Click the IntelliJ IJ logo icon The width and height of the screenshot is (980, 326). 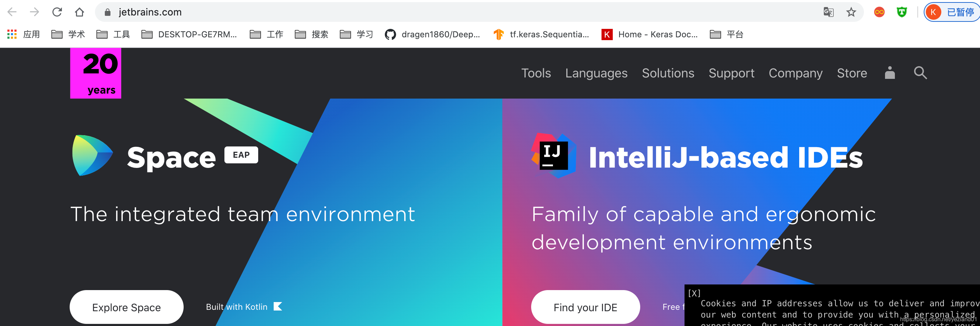click(x=554, y=155)
